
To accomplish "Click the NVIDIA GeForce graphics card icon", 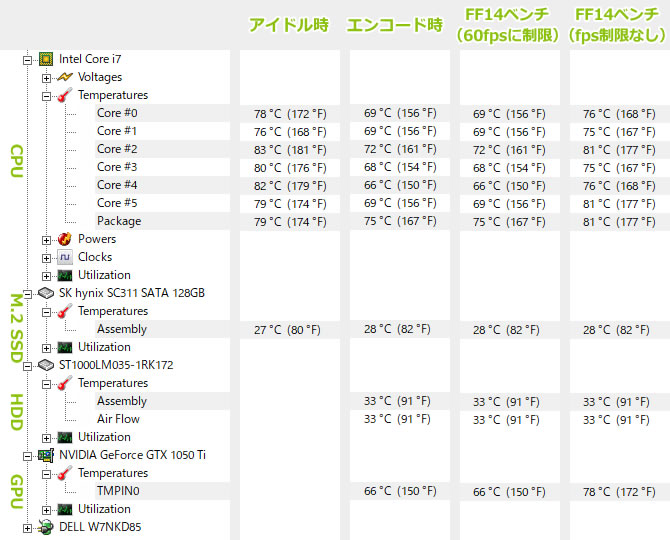I will pyautogui.click(x=46, y=455).
